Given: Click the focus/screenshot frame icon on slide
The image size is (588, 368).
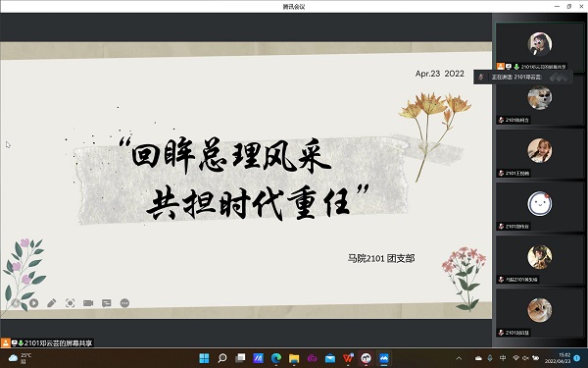Looking at the screenshot, I should (71, 303).
